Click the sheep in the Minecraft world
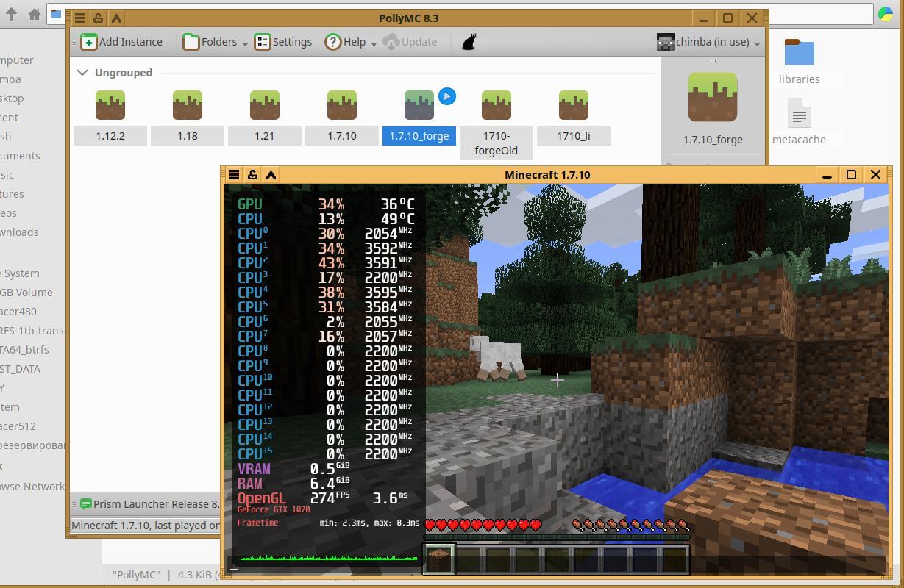This screenshot has width=904, height=588. (x=499, y=358)
